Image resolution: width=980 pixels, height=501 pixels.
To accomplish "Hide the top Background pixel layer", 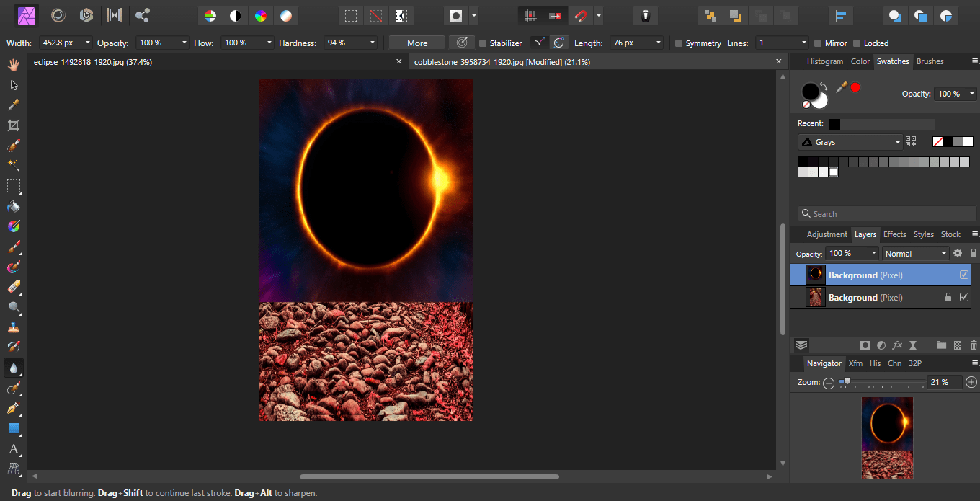I will coord(965,274).
